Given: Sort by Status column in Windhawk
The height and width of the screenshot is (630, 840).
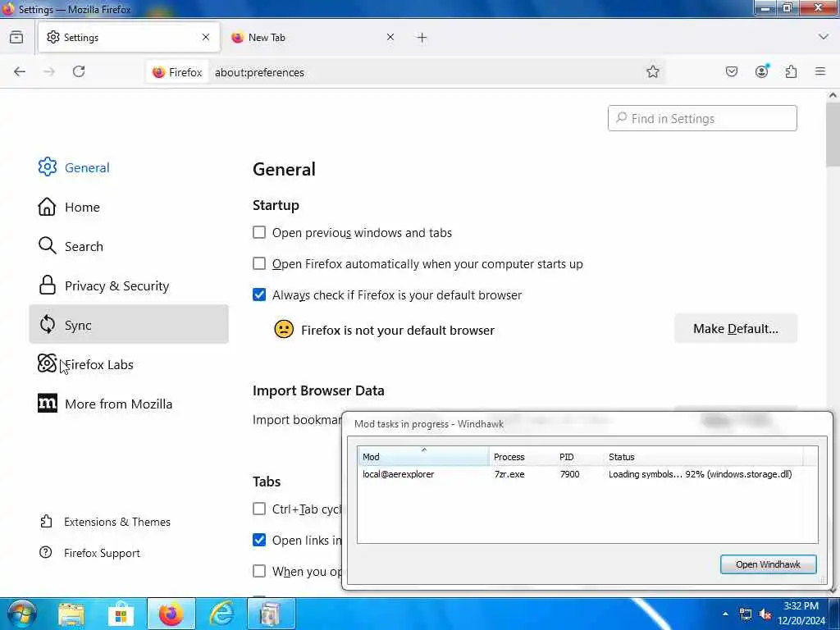Looking at the screenshot, I should (703, 457).
